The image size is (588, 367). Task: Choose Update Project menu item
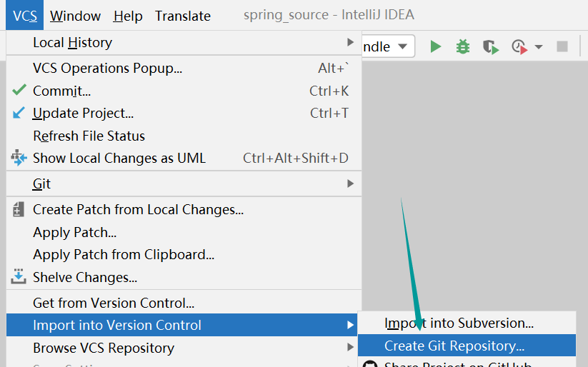[184, 114]
